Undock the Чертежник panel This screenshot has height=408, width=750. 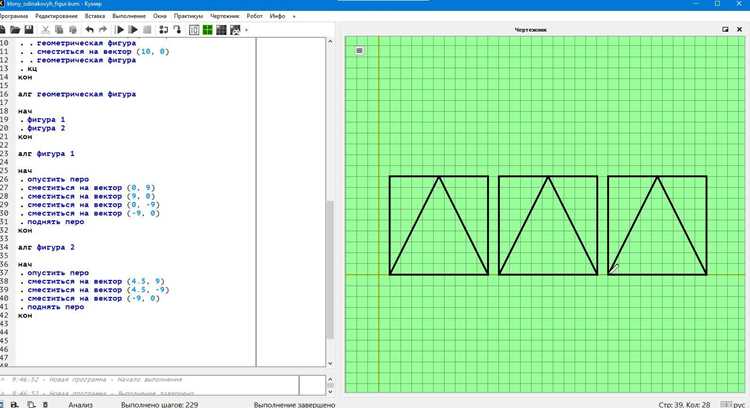point(725,30)
